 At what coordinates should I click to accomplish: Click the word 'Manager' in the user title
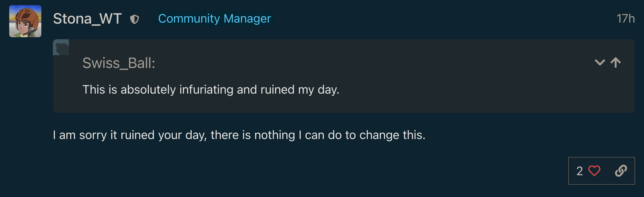point(247,19)
